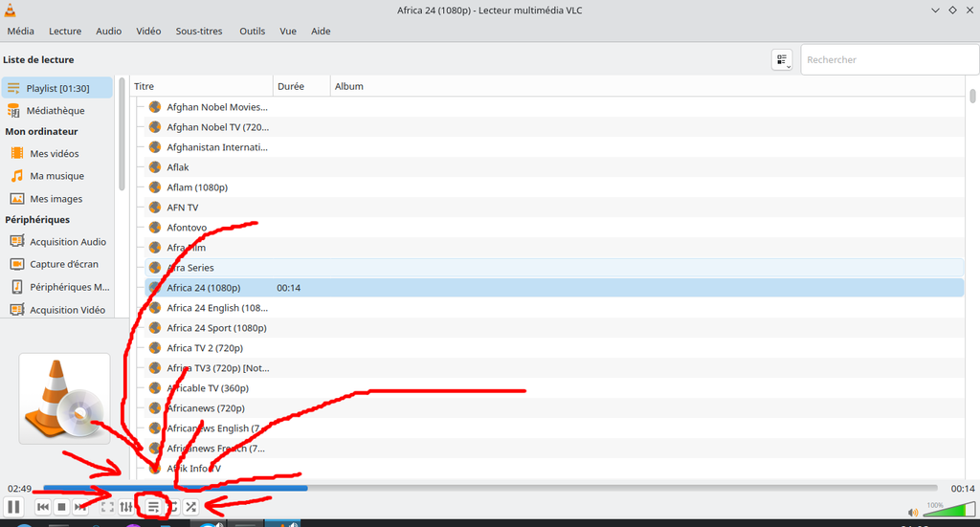Sort playlist by the Durée column
This screenshot has height=527, width=980.
[301, 86]
